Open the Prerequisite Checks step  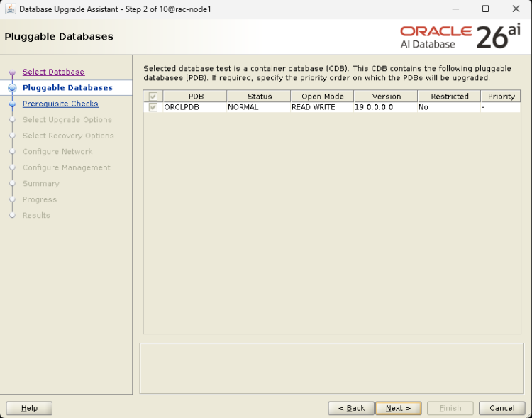tap(60, 104)
